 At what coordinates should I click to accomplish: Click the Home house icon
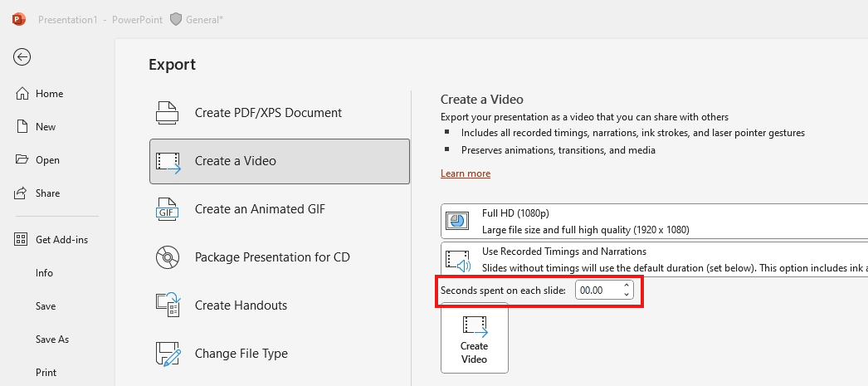[x=22, y=94]
